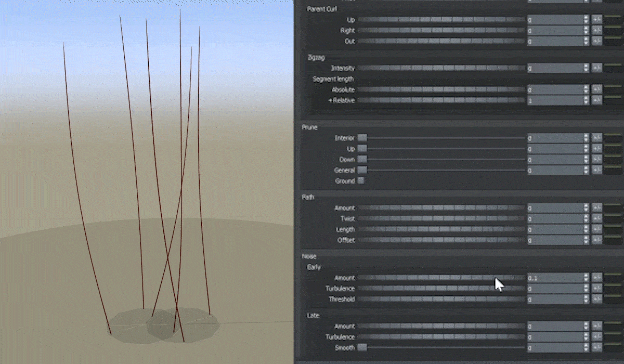
Task: Click the Early Noise Turbulence slider
Action: pos(441,289)
